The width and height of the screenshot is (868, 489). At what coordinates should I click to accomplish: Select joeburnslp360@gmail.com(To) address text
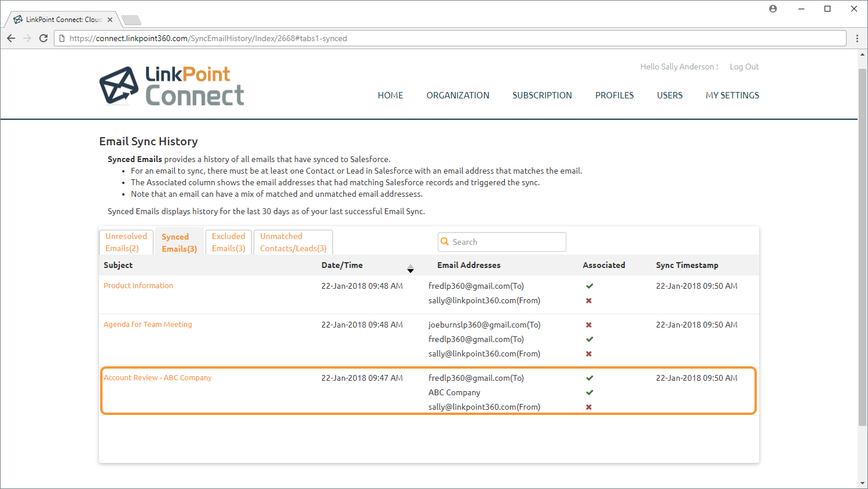pos(485,325)
